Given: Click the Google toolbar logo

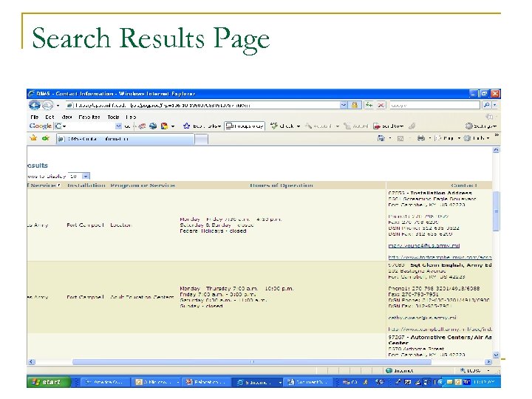Looking at the screenshot, I should [40, 126].
